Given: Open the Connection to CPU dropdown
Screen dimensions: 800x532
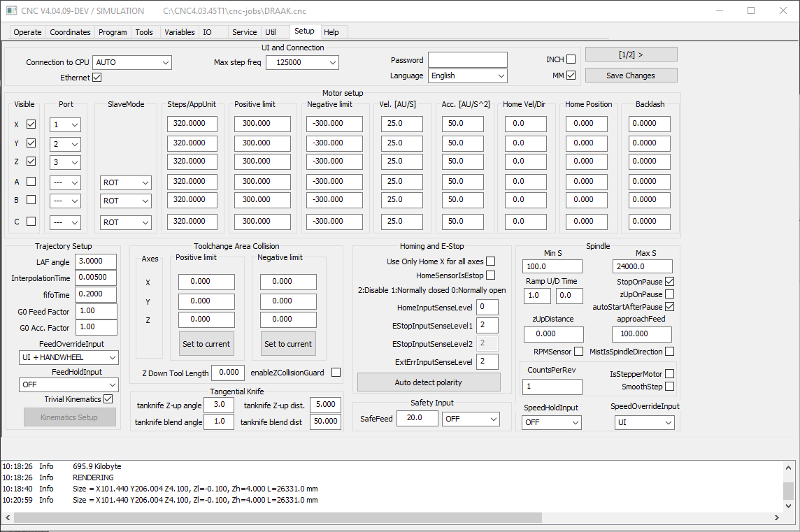Looking at the screenshot, I should (132, 62).
